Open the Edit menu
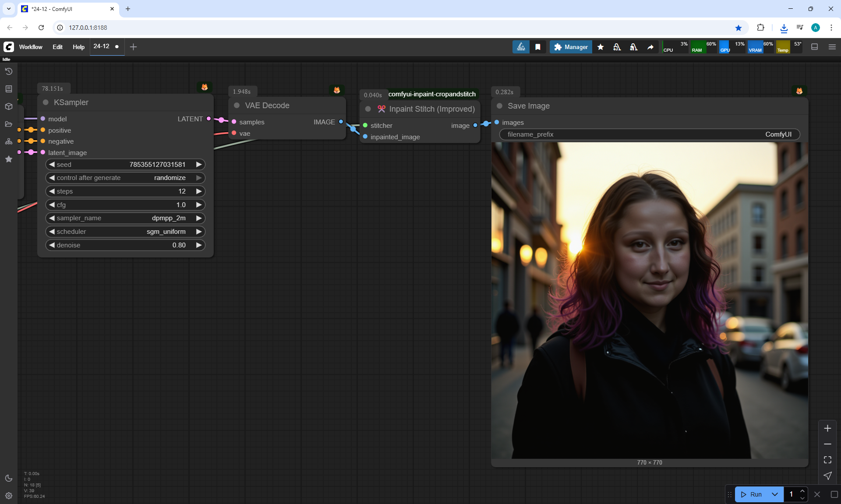 [x=57, y=47]
